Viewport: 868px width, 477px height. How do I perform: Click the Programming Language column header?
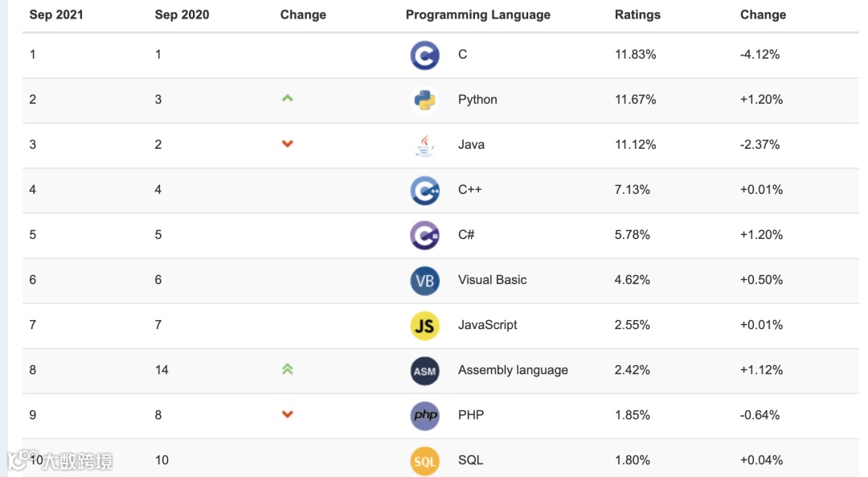click(x=478, y=14)
